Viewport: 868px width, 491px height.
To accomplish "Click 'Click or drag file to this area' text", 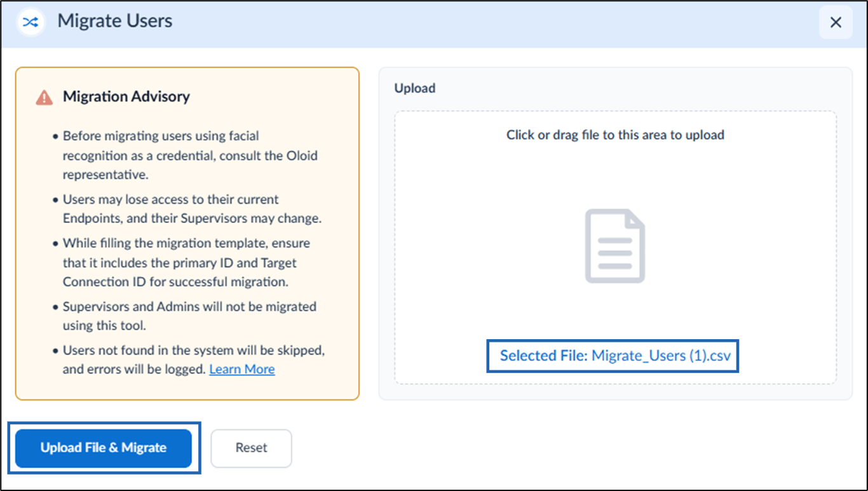I will (615, 135).
